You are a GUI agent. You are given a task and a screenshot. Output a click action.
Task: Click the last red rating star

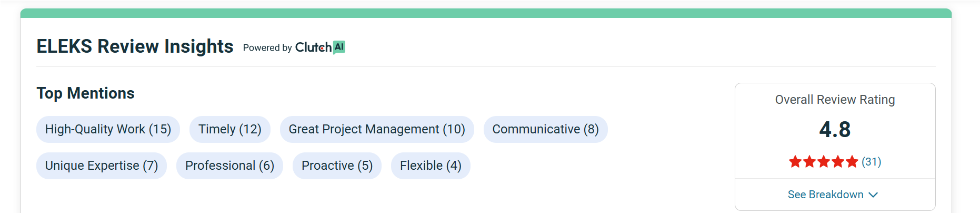click(x=852, y=162)
